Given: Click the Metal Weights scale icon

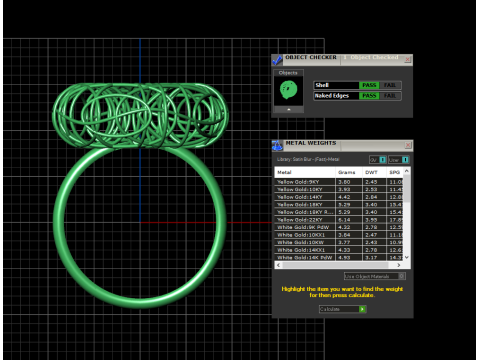Looking at the screenshot, I should (x=277, y=145).
